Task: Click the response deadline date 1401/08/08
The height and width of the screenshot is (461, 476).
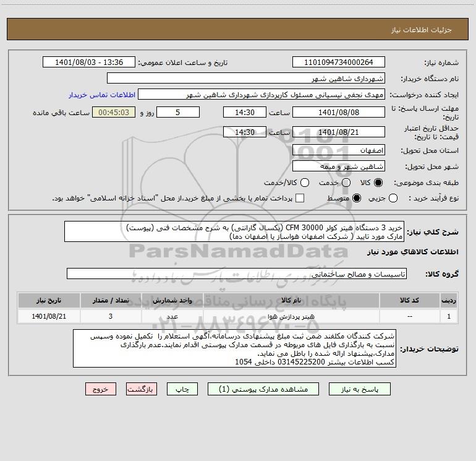Action: pos(339,112)
